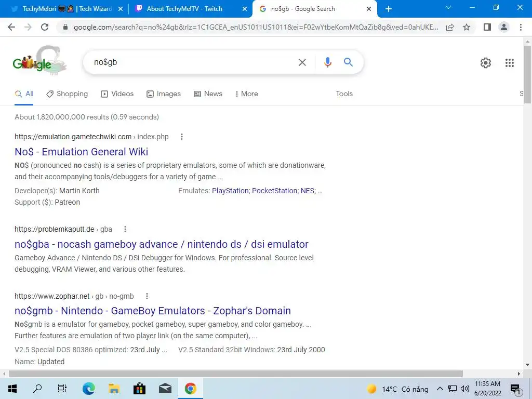
Task: Click the URL in the address bar
Action: tap(256, 27)
